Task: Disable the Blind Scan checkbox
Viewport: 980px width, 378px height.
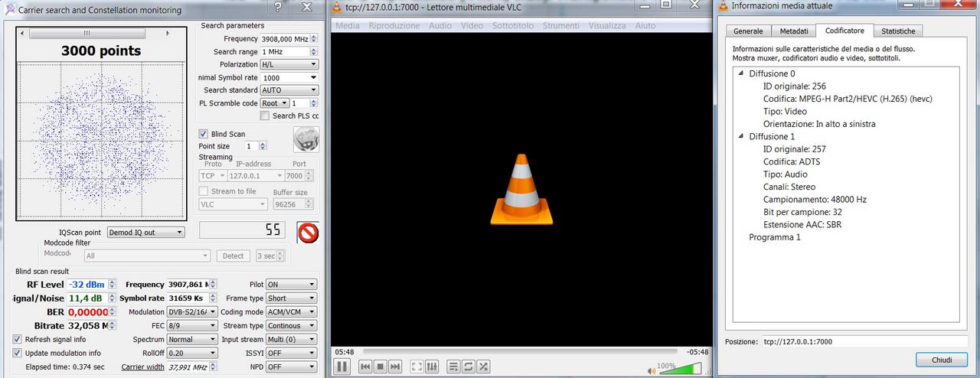Action: (204, 134)
